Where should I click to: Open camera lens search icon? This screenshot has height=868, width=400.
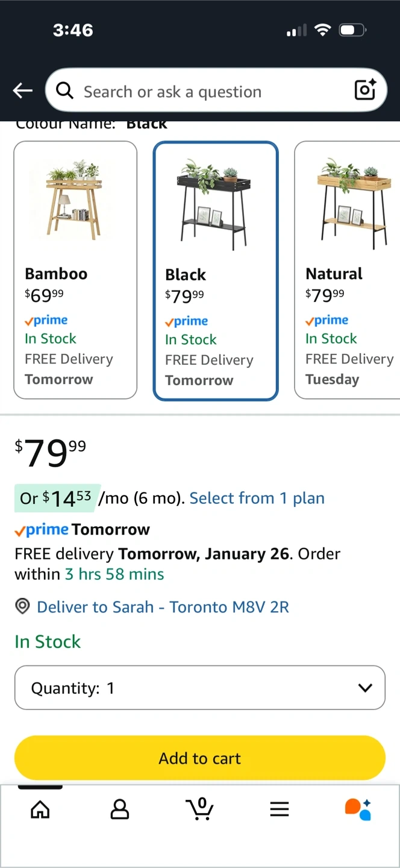pyautogui.click(x=365, y=90)
